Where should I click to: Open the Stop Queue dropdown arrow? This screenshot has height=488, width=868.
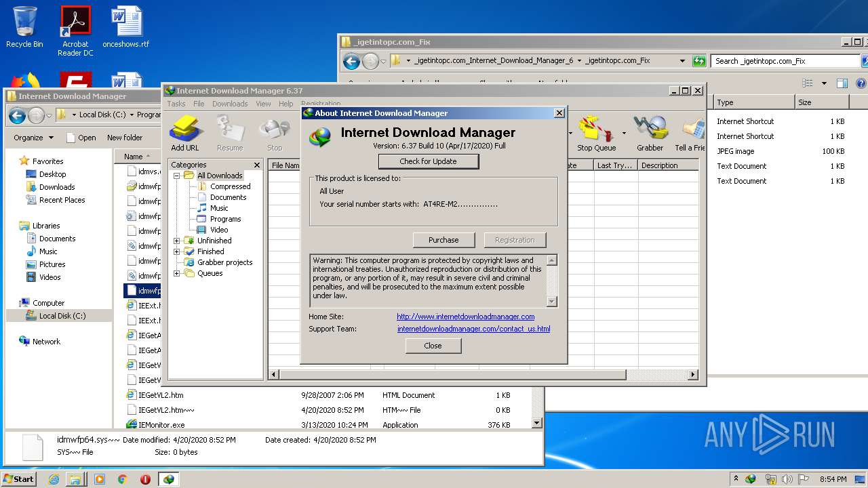[624, 133]
